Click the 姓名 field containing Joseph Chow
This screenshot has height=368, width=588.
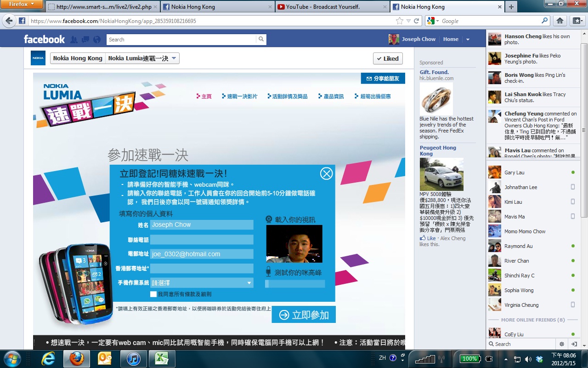point(202,224)
